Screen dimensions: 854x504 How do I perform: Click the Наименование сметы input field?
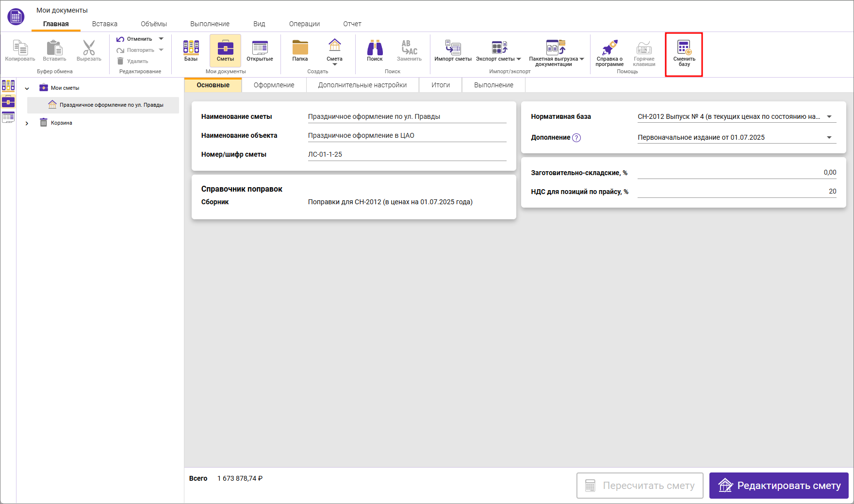[407, 116]
